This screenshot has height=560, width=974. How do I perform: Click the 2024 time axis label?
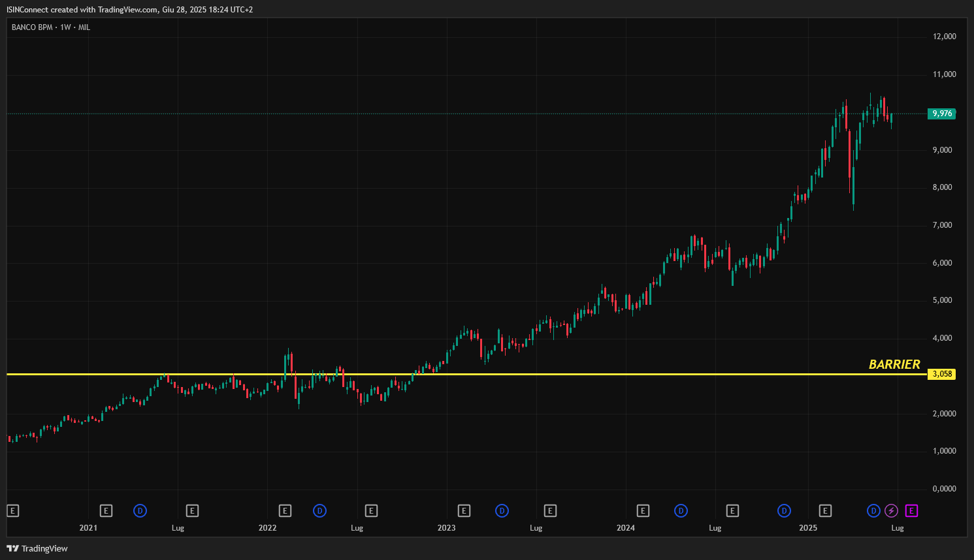point(626,528)
